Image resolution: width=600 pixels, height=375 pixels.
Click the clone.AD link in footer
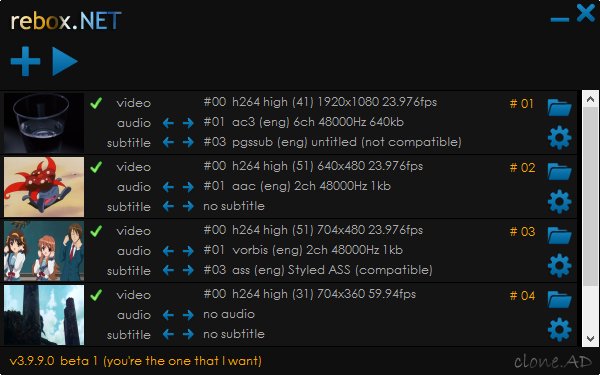[x=553, y=361]
